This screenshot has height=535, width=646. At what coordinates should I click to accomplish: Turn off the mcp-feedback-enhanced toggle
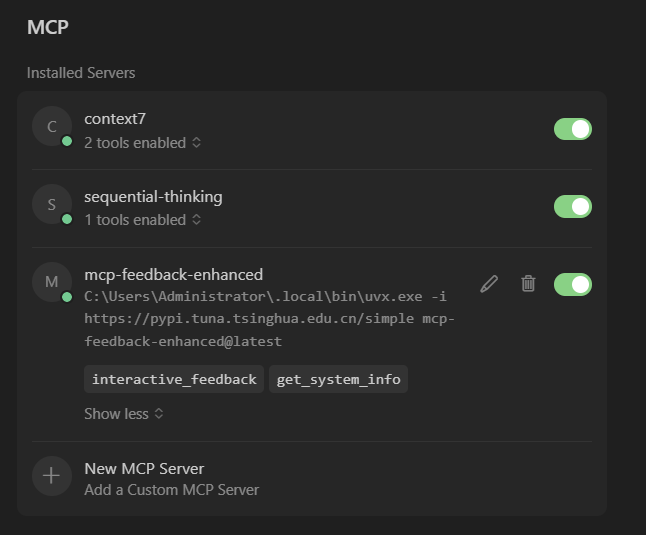point(573,284)
